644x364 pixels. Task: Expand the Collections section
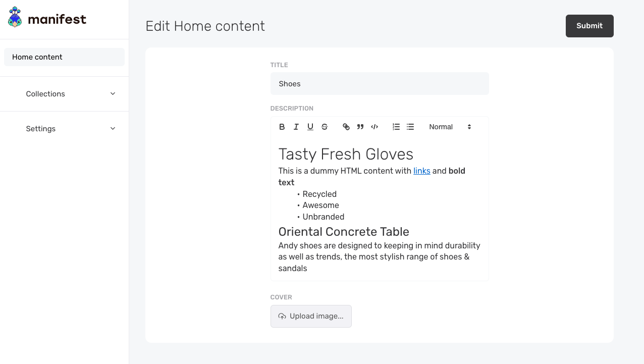tap(64, 94)
